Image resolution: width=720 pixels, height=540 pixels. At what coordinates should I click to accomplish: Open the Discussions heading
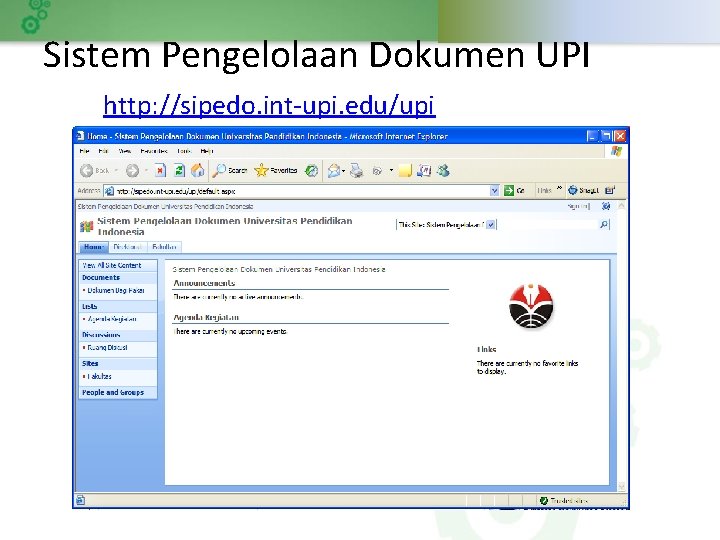pyautogui.click(x=101, y=335)
